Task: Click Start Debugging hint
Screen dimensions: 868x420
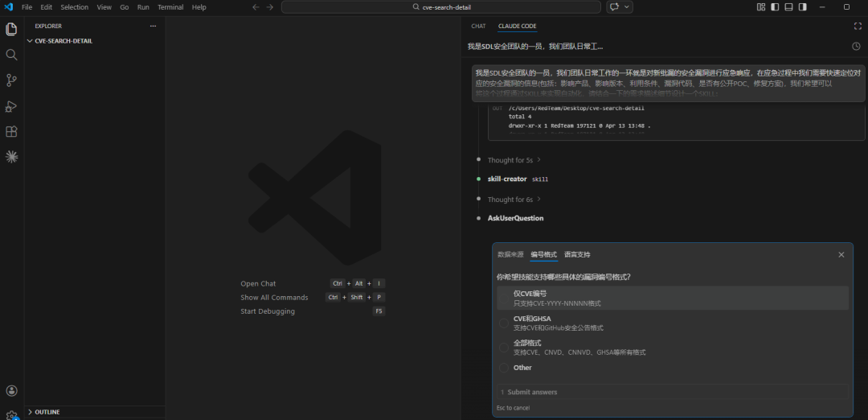Action: point(268,311)
